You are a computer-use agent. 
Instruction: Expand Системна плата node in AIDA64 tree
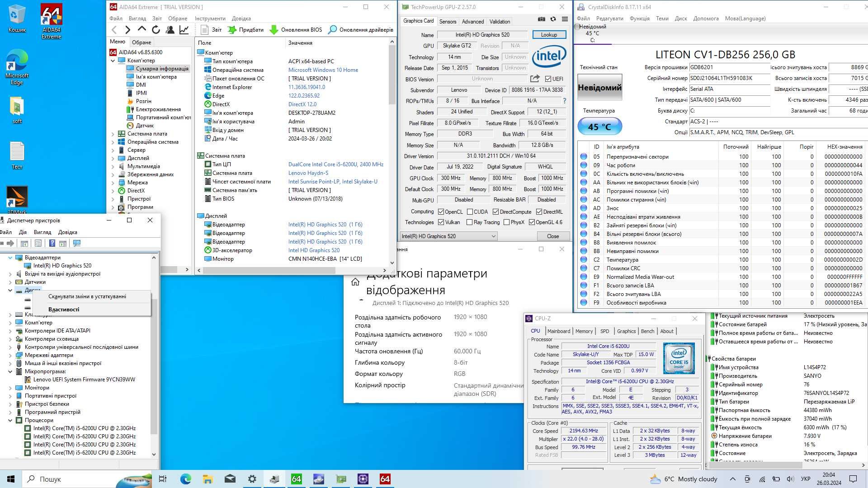tap(113, 134)
